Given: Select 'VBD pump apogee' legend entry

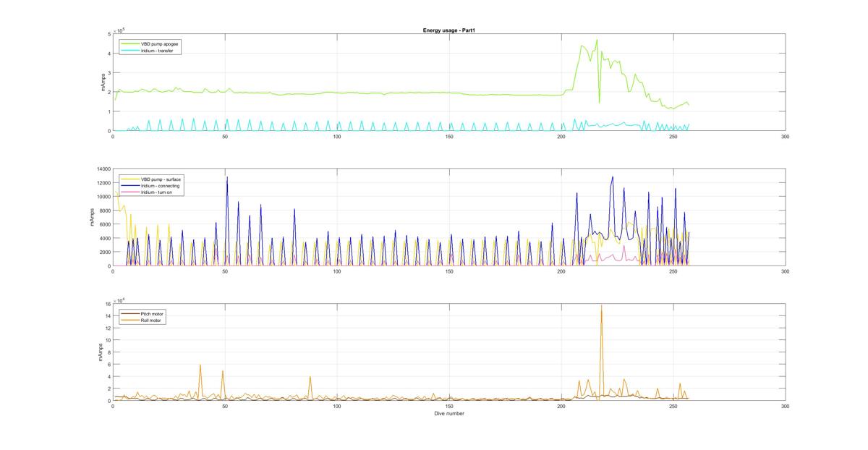Looking at the screenshot, I should (160, 43).
